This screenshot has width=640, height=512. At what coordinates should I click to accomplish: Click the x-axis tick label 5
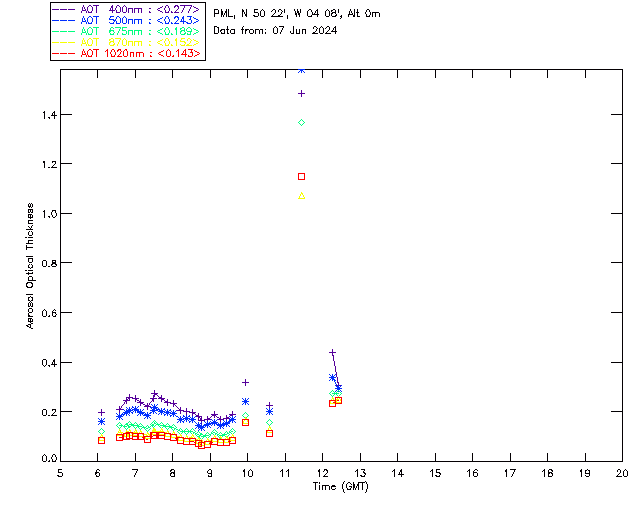point(60,474)
